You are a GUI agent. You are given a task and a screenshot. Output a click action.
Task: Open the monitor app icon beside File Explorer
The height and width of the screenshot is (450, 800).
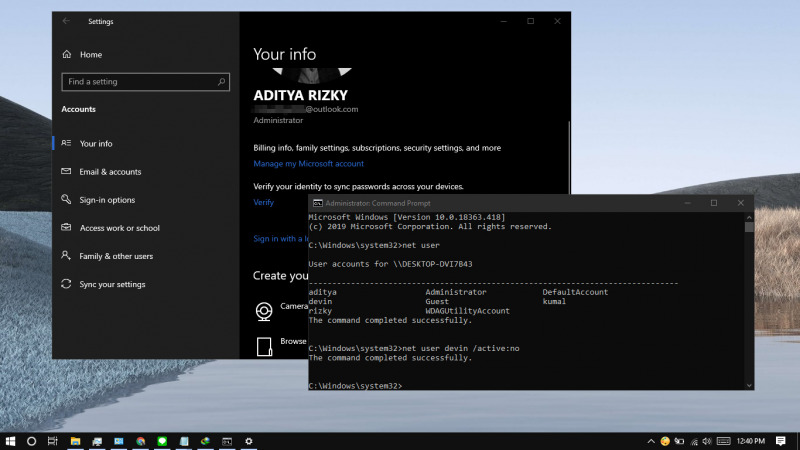[97, 441]
